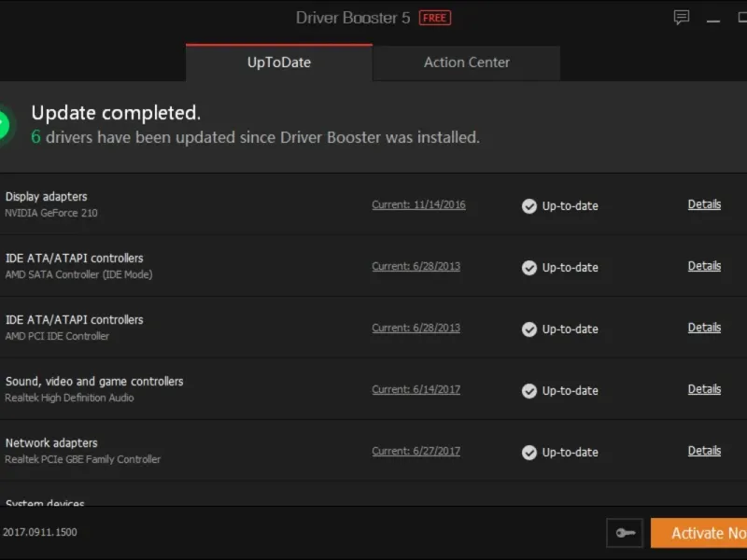Select the AMD PCI IDE Controller text
The image size is (747, 560).
[57, 336]
